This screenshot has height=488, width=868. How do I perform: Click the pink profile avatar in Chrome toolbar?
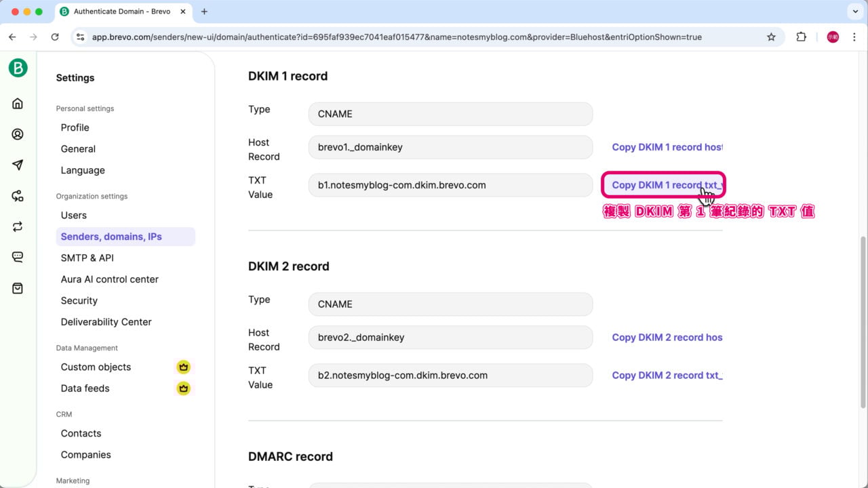coord(832,37)
